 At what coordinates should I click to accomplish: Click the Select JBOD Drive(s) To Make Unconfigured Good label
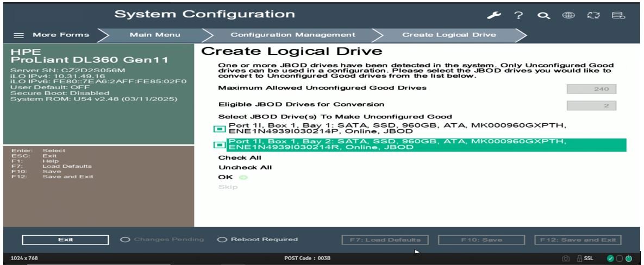[x=335, y=117]
